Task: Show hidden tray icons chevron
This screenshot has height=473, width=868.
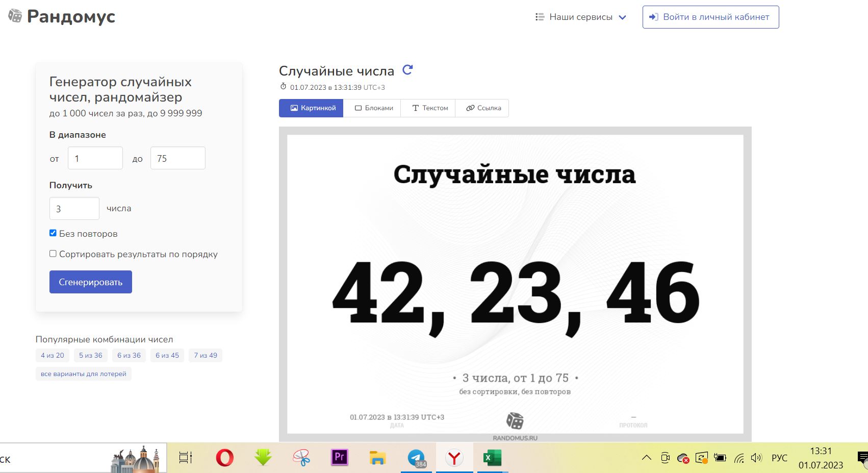Action: (646, 458)
